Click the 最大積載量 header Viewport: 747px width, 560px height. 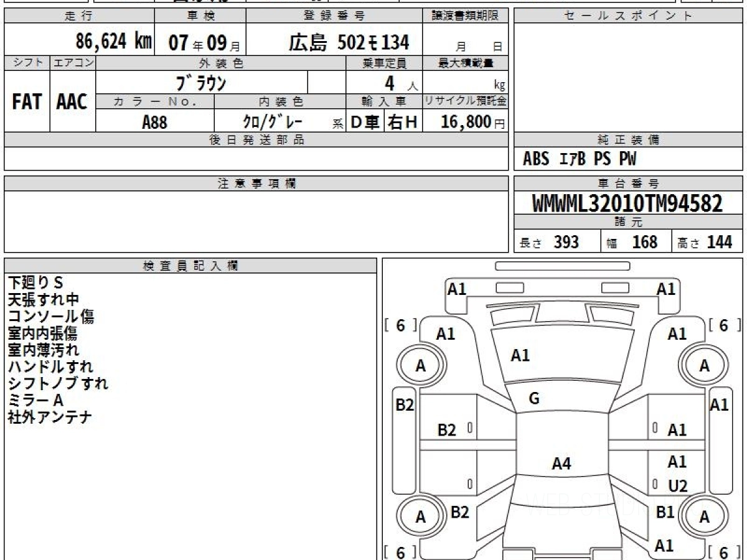tap(465, 63)
